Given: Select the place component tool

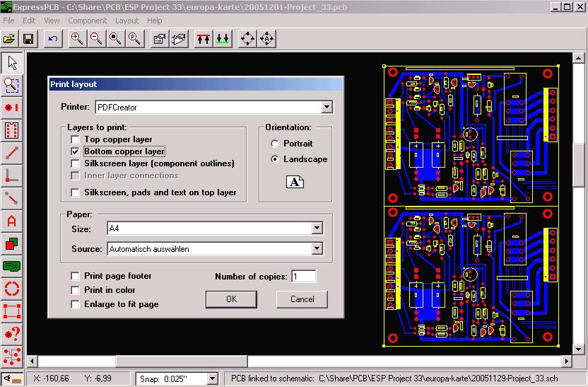Looking at the screenshot, I should tap(11, 131).
